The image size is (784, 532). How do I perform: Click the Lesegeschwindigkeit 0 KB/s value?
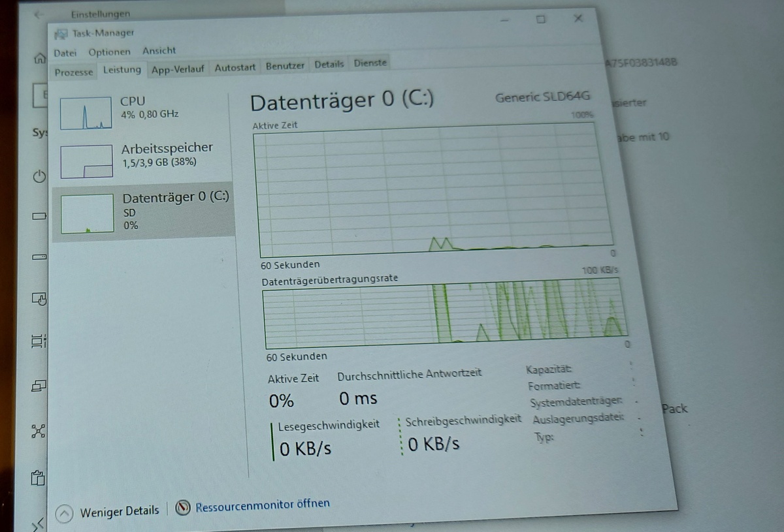point(305,448)
